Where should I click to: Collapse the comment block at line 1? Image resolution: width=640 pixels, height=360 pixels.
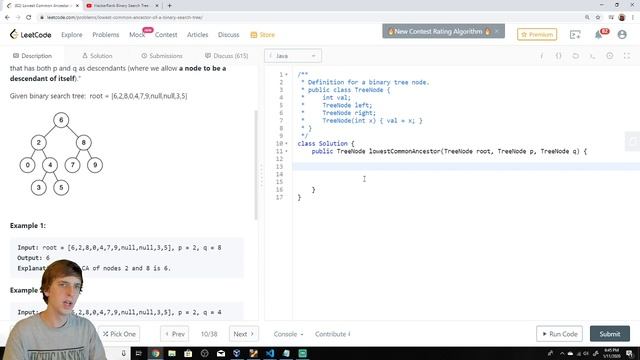click(286, 75)
